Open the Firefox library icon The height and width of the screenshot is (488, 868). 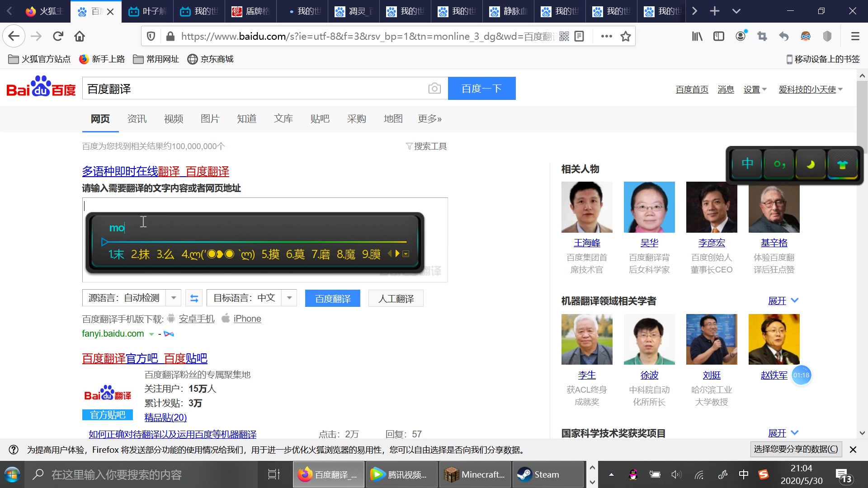[697, 36]
